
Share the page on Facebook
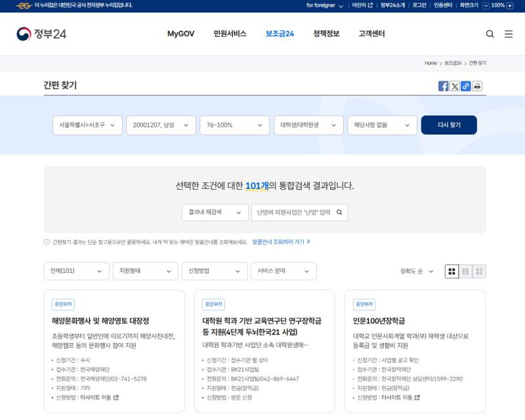[443, 86]
